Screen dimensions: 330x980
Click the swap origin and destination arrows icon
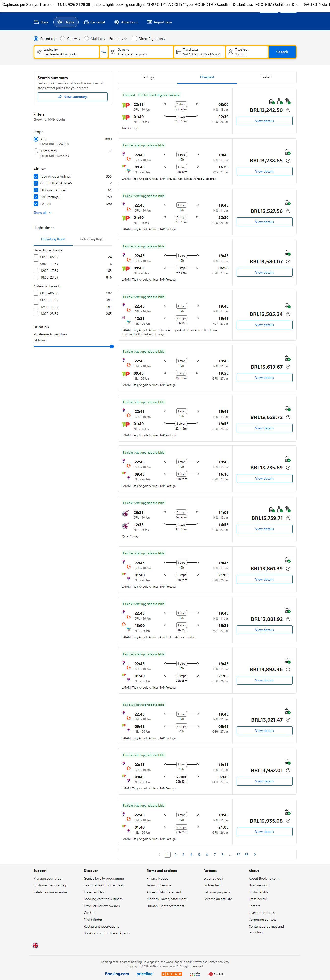tap(103, 52)
